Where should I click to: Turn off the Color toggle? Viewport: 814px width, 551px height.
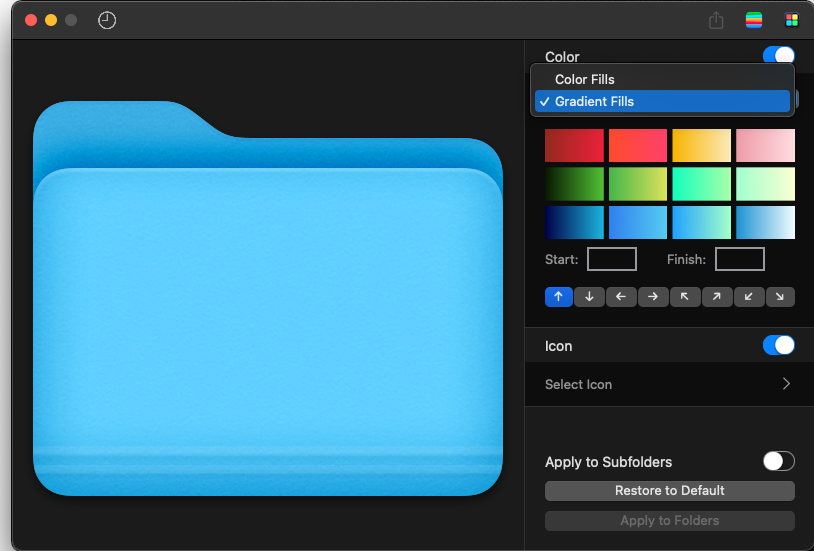pos(778,57)
